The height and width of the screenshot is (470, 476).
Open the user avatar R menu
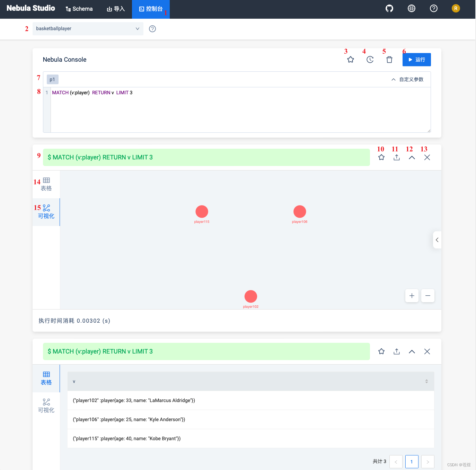coord(456,8)
